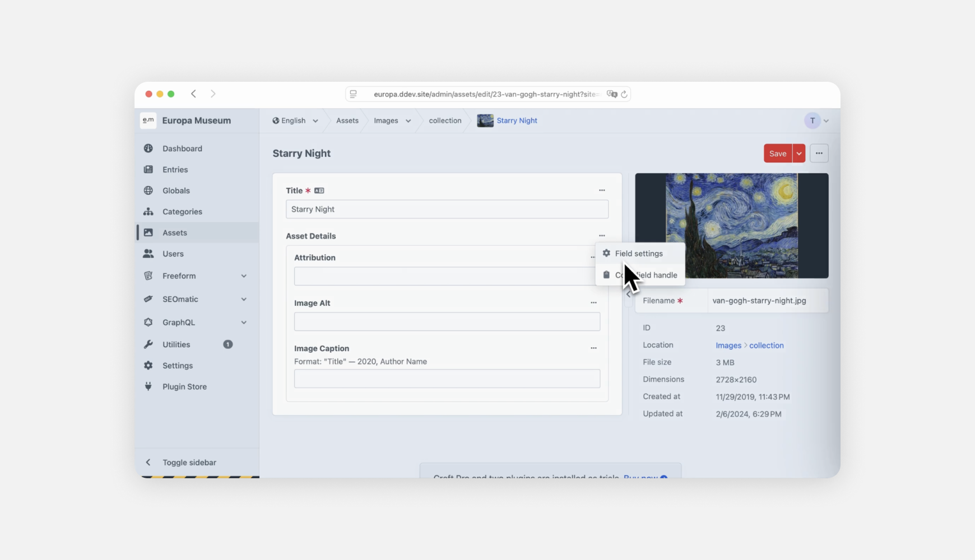Click the dimensions value 2728×2160

tap(736, 380)
